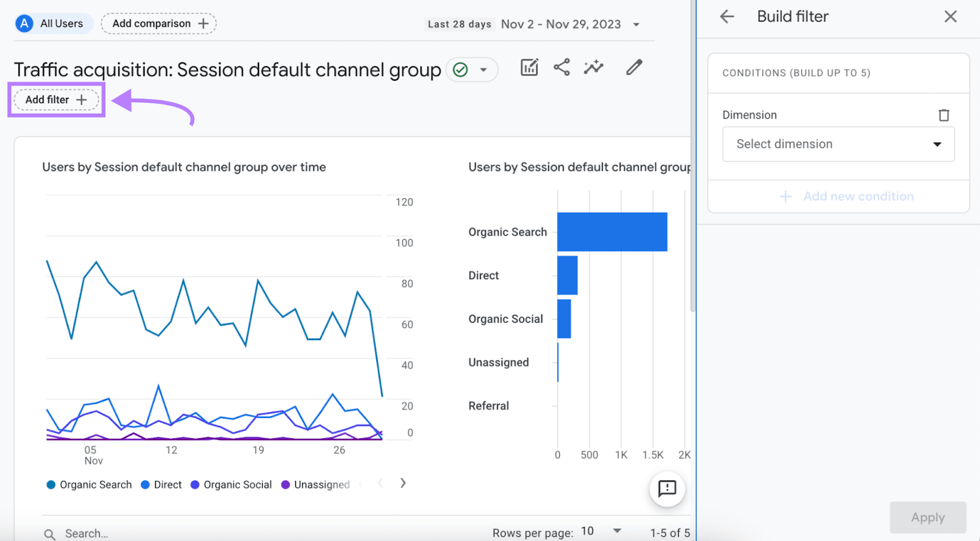Toggle Direct series in chart legend
This screenshot has height=541, width=980.
(161, 485)
